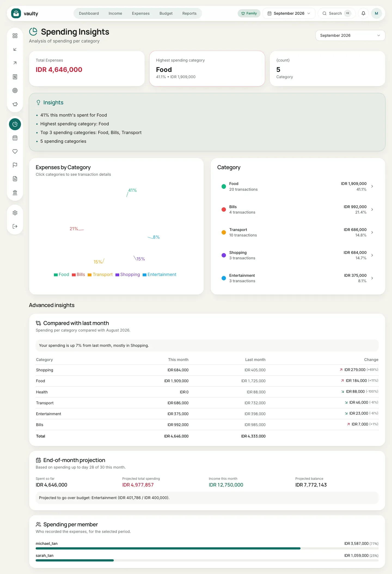Go to the Income tab
Viewport: 392px width, 574px height.
coord(115,13)
